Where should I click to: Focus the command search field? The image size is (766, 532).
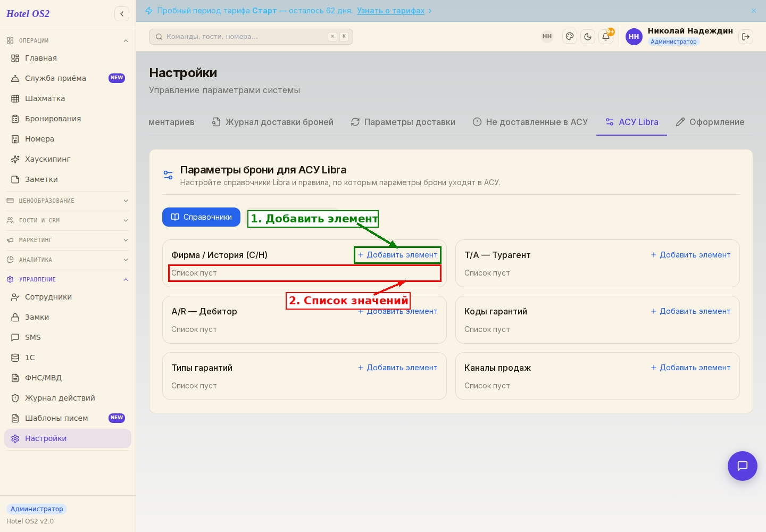(251, 37)
